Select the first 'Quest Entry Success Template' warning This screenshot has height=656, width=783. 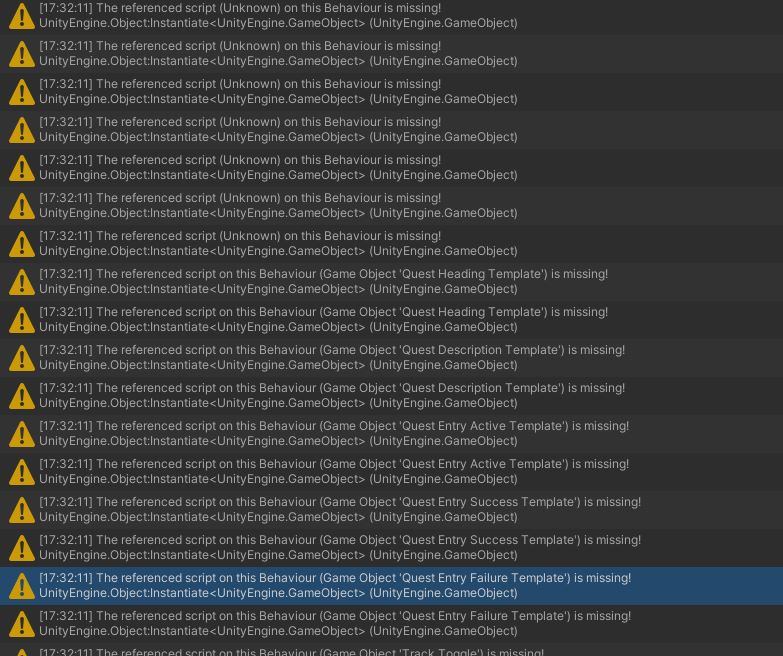tap(392, 509)
